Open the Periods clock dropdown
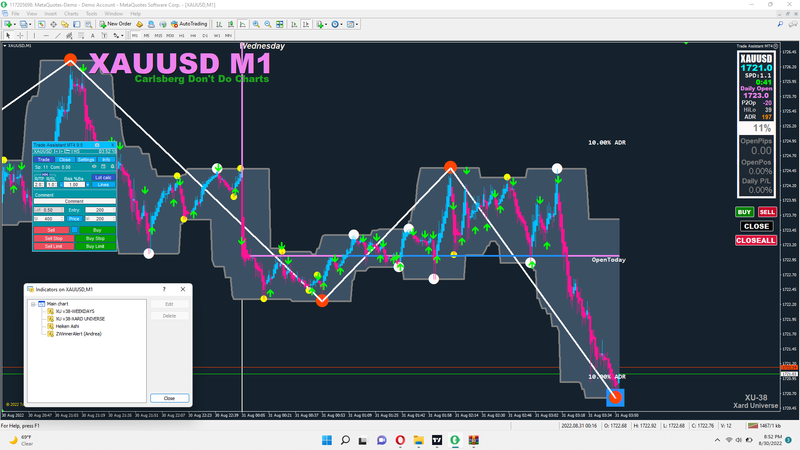Viewport: 800px width, 450px height. 336,24
